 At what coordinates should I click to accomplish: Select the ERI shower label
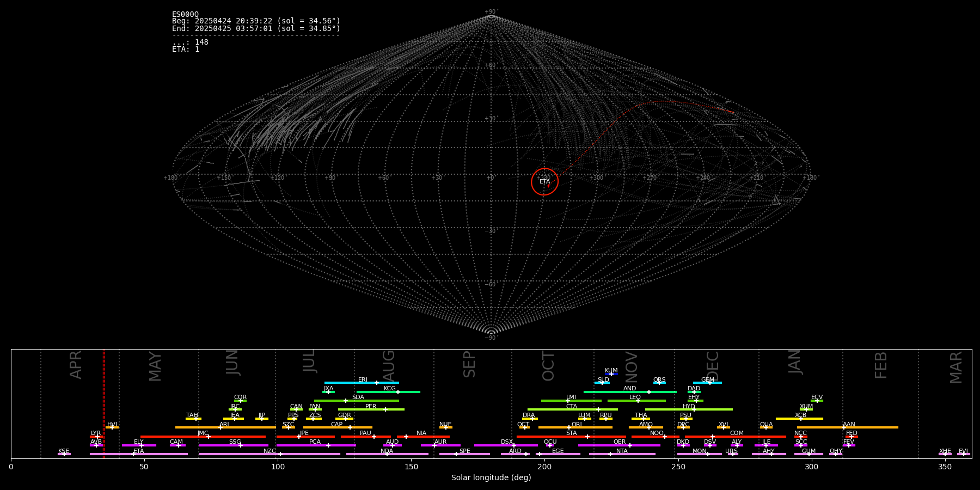363,380
